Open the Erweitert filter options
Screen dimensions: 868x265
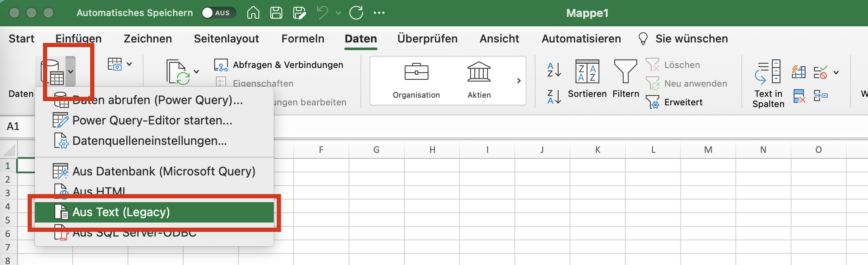click(x=674, y=102)
